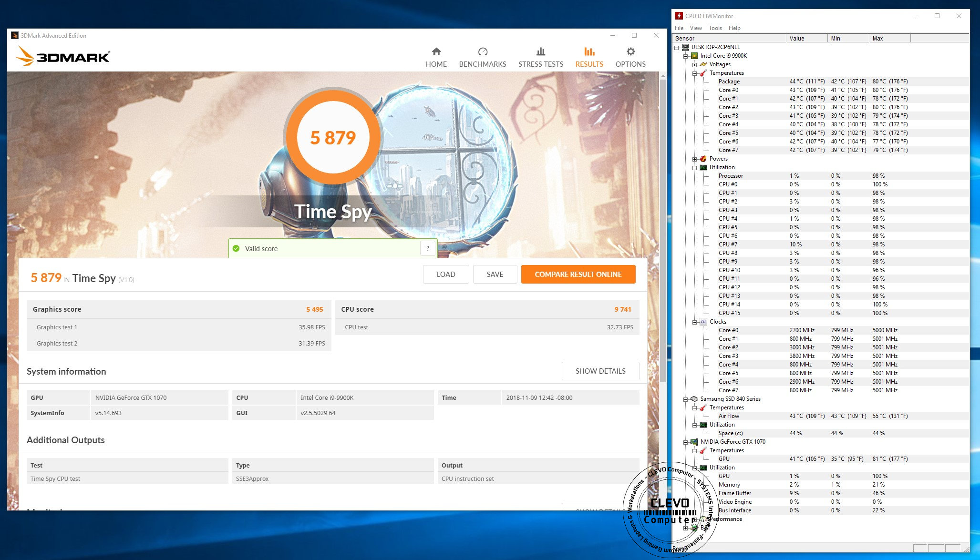This screenshot has height=560, width=980.
Task: Click the Results orange bars icon
Action: click(x=589, y=51)
